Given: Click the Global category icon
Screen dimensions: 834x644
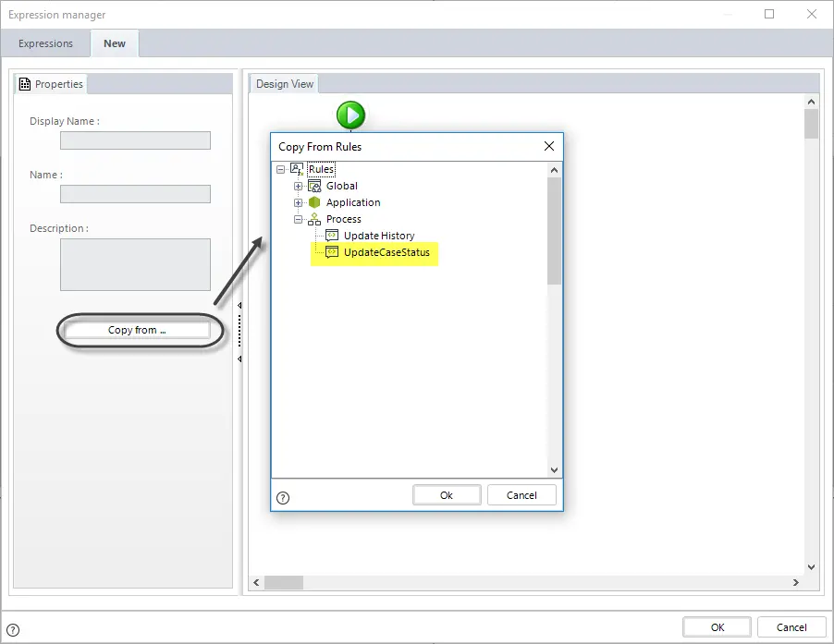Looking at the screenshot, I should [314, 186].
